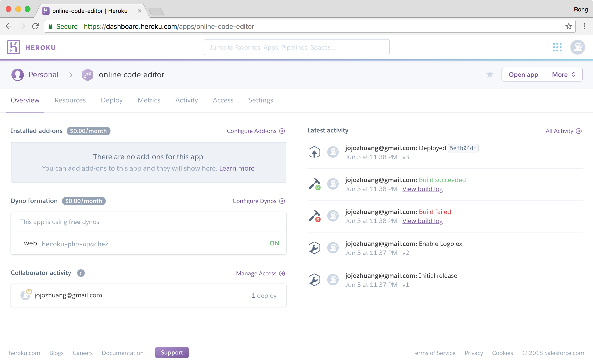Click the arrow icon next to Configure Dynos
Viewport: 593px width, 364px height.
[x=282, y=201]
